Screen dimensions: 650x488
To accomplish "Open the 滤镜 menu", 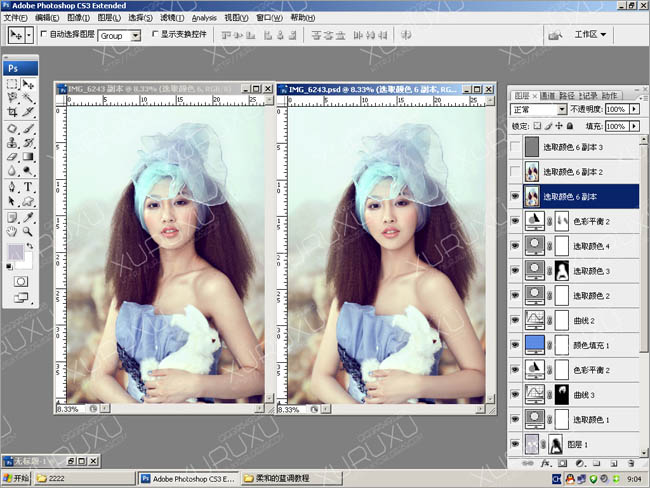I will pos(172,18).
